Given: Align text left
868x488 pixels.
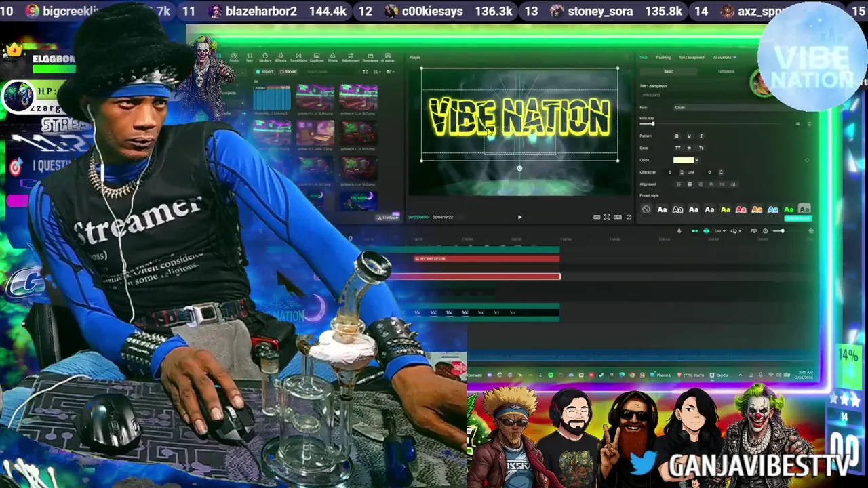Looking at the screenshot, I should [x=679, y=184].
